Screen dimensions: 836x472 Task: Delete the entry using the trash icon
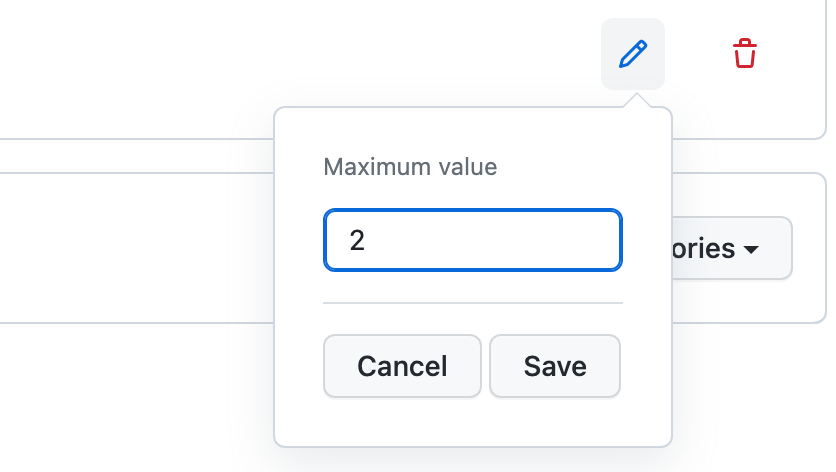tap(744, 54)
